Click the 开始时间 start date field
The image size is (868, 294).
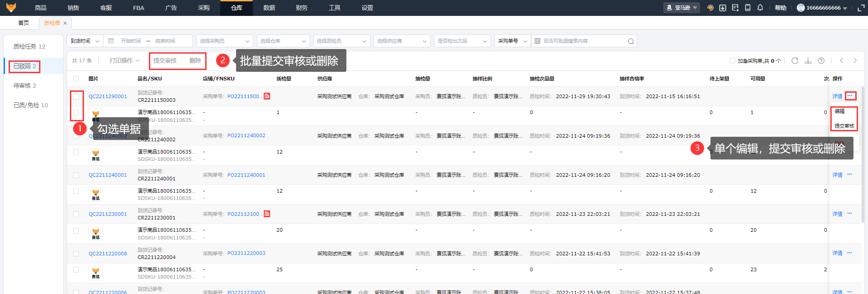[131, 41]
